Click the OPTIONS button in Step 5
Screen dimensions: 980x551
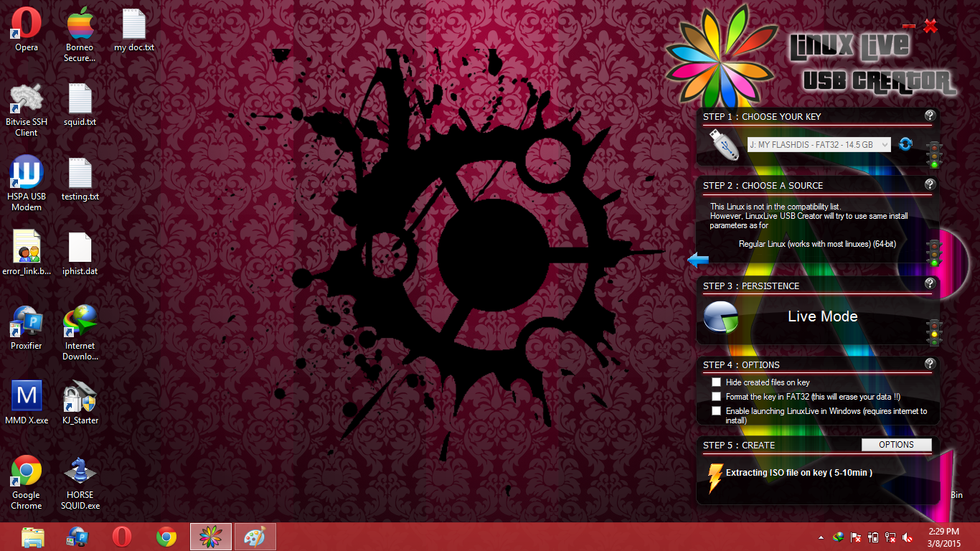[x=896, y=445]
